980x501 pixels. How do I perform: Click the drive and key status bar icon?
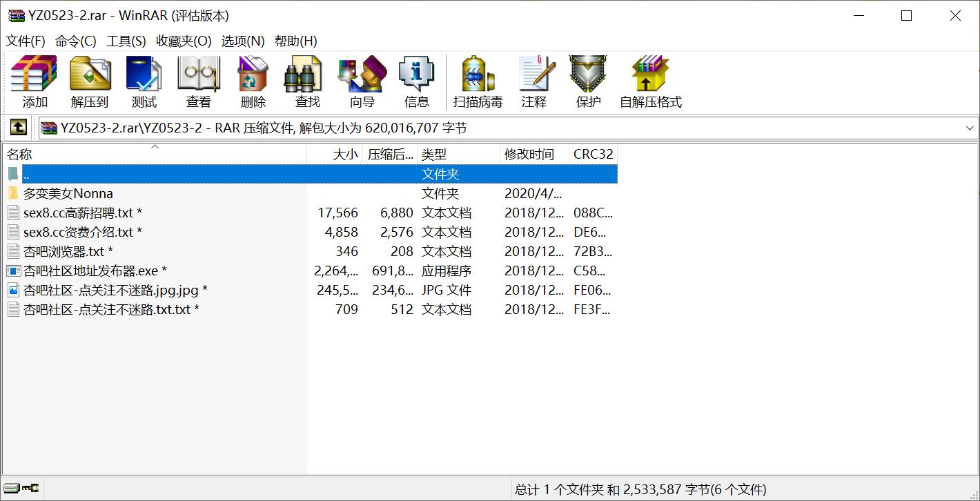[x=22, y=488]
